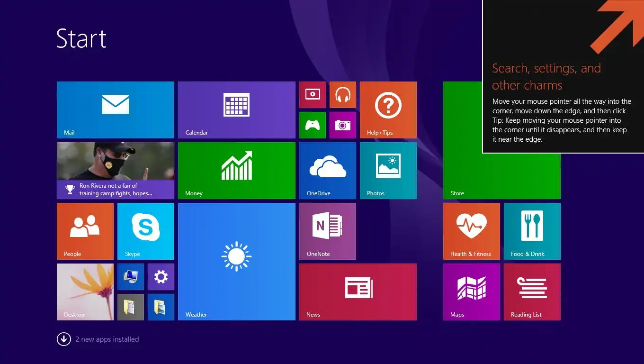This screenshot has width=644, height=364.
Task: Open the Pictures folder small tile
Action: pyautogui.click(x=161, y=307)
